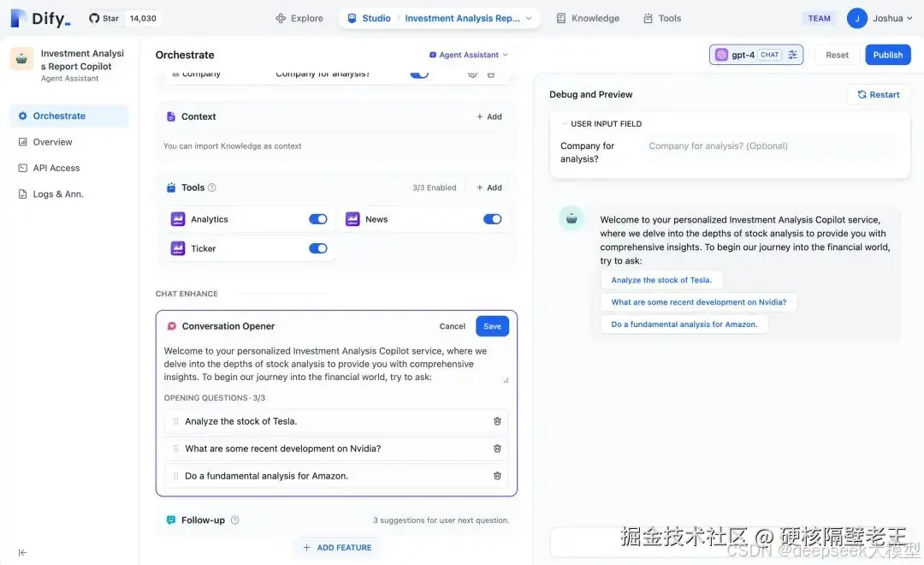Collapse the left sidebar with the arrow icon

tap(23, 552)
